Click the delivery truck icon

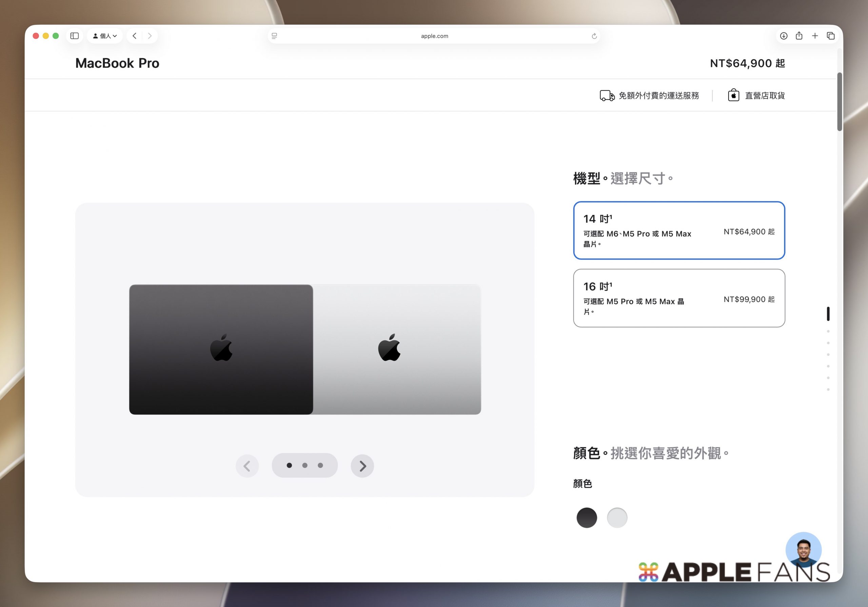click(607, 96)
